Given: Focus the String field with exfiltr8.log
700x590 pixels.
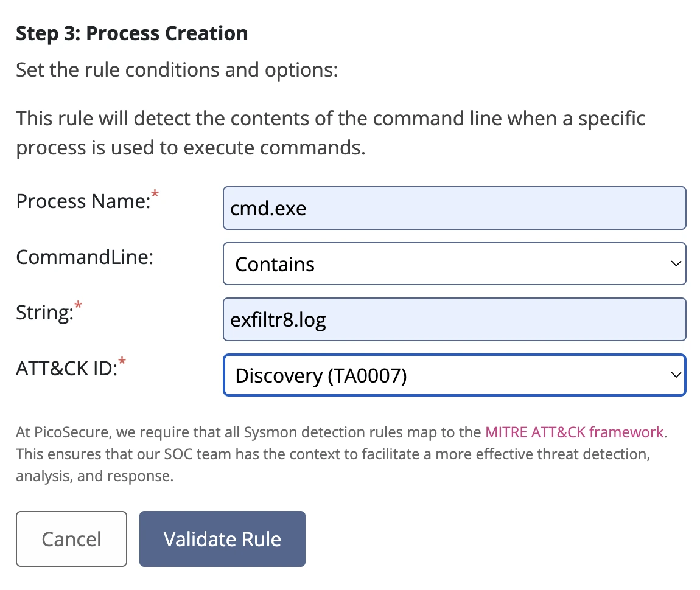Looking at the screenshot, I should tap(455, 320).
